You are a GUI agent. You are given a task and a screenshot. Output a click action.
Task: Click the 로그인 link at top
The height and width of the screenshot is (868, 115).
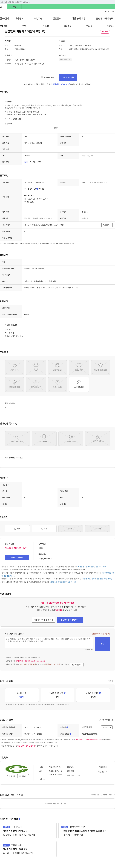[107, 11]
